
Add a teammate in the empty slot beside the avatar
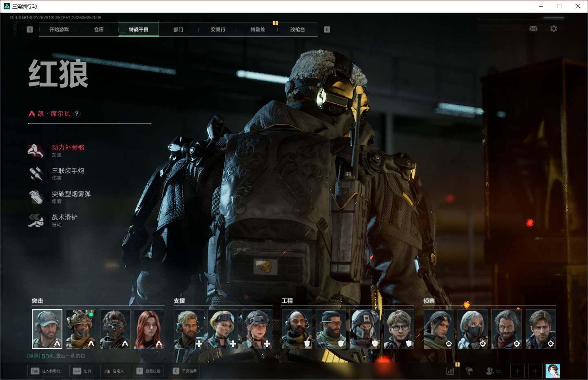(x=535, y=371)
